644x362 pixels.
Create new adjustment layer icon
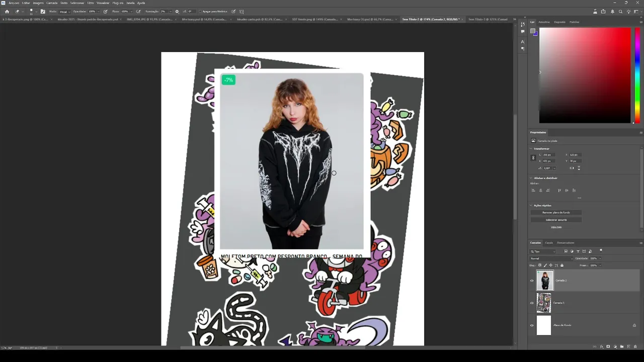pos(615,346)
